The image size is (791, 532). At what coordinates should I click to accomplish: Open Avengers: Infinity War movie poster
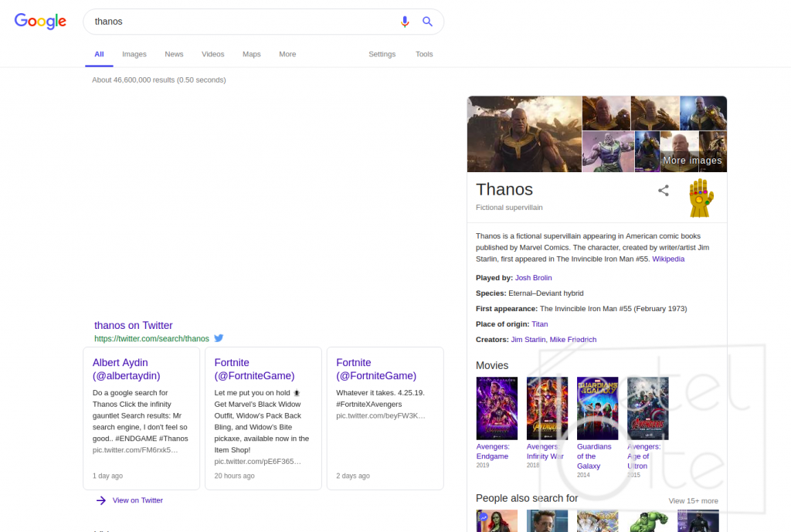pos(548,408)
